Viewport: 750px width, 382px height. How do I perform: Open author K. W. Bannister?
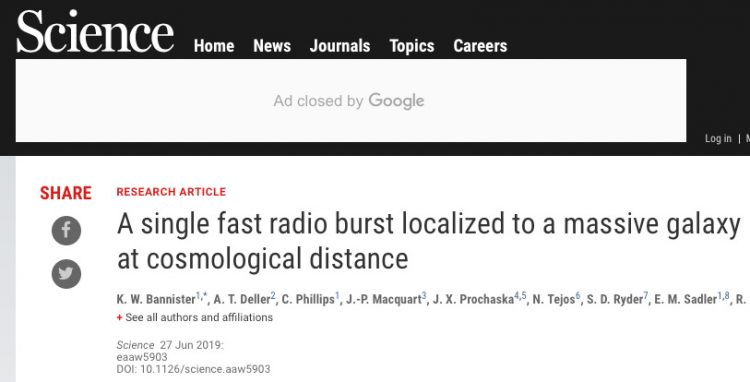[156, 300]
